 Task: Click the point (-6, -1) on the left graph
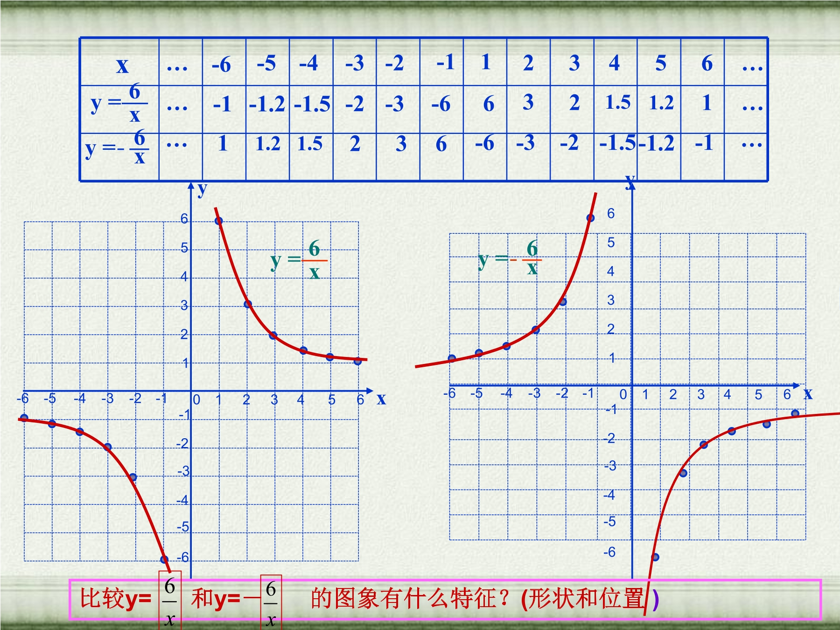[x=24, y=418]
